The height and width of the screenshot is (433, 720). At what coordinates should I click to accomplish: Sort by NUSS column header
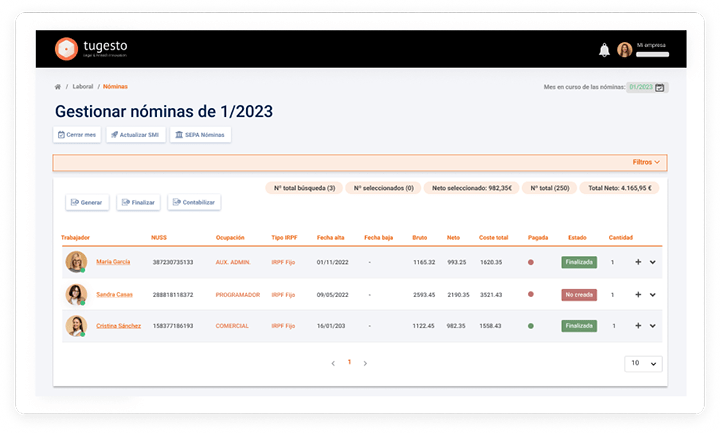(159, 238)
